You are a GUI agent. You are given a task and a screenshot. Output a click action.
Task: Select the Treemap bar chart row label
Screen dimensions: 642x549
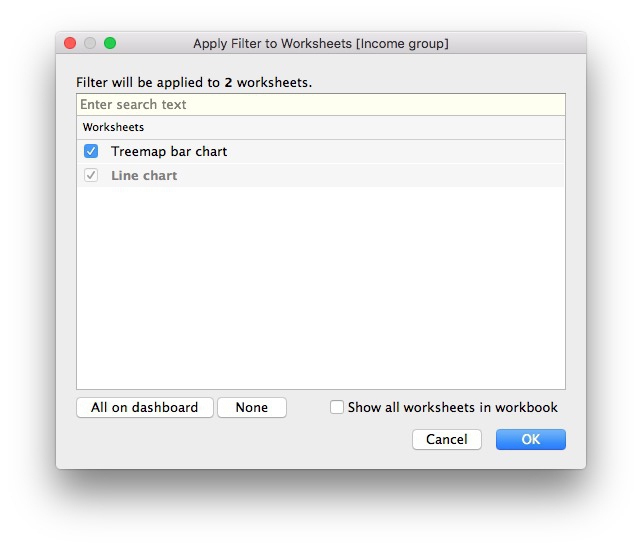point(169,152)
